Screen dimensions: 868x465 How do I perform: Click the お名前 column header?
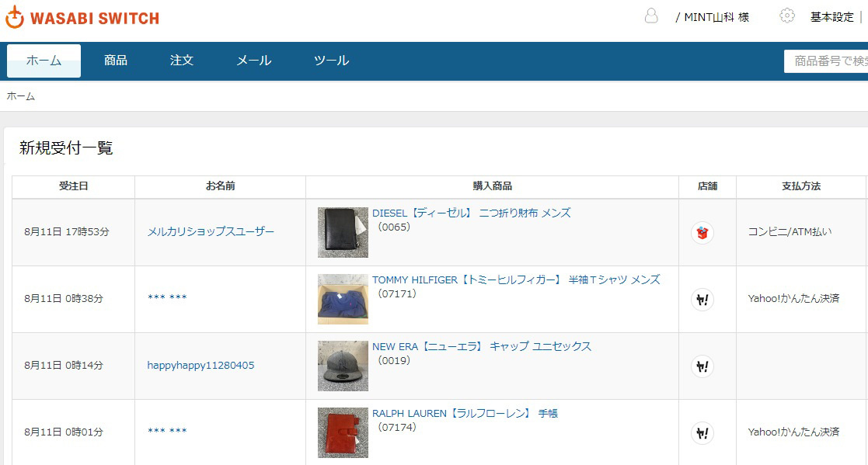[221, 186]
